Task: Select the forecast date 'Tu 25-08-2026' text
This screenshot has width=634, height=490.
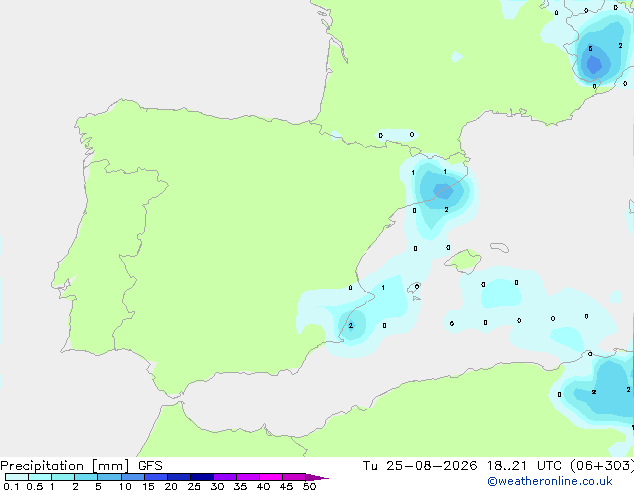Action: coord(420,466)
